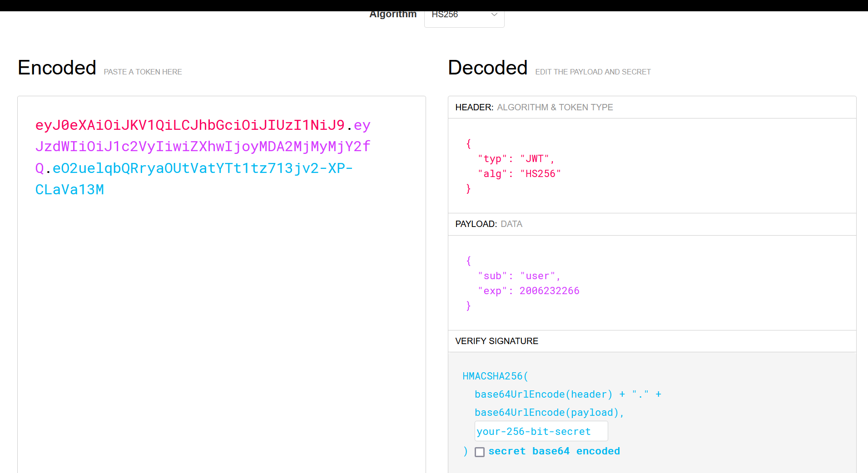
Task: Click the Decoded heading
Action: [487, 68]
